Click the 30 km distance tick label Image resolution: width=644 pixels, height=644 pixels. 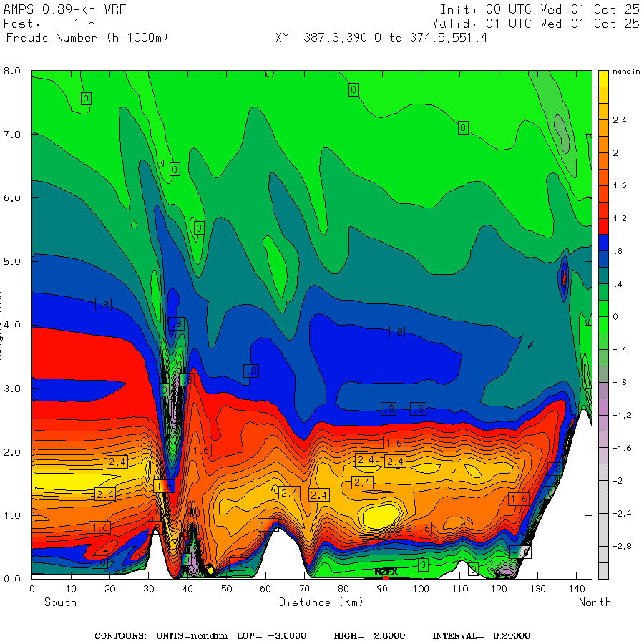pos(149,589)
